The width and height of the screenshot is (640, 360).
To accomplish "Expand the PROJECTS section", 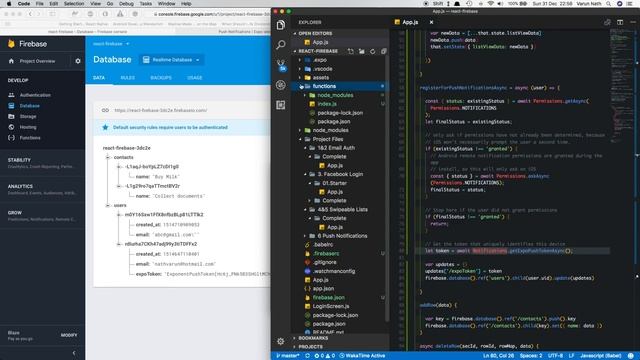I will pyautogui.click(x=311, y=347).
